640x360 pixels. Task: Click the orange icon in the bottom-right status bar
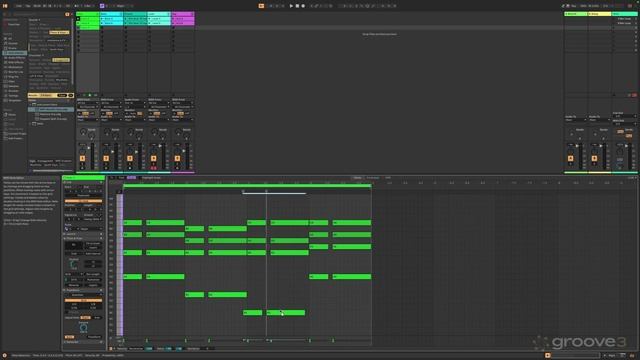548,356
